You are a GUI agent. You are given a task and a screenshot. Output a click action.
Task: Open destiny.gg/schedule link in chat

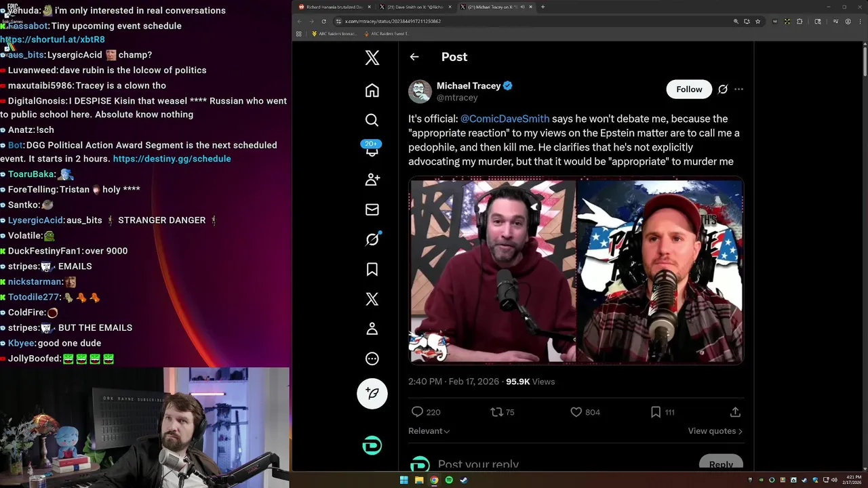172,159
